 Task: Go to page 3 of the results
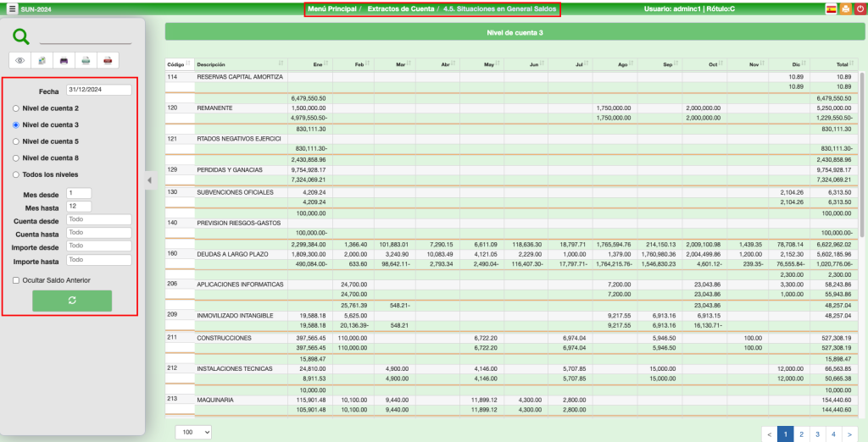[x=816, y=434]
